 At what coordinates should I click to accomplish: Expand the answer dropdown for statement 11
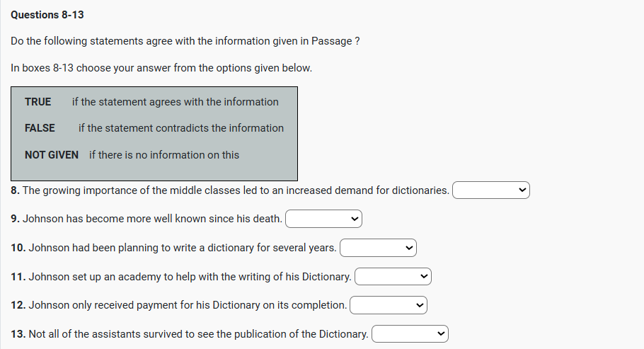393,277
